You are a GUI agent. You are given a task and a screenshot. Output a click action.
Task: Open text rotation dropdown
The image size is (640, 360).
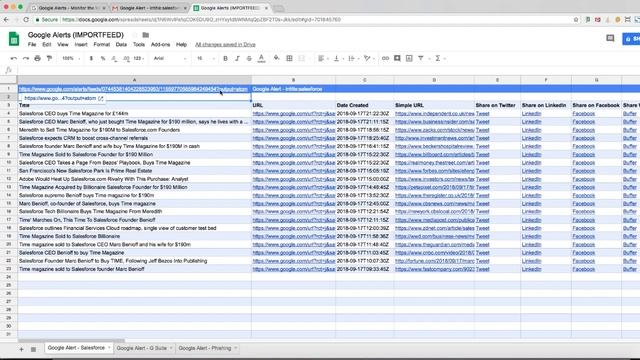point(369,58)
